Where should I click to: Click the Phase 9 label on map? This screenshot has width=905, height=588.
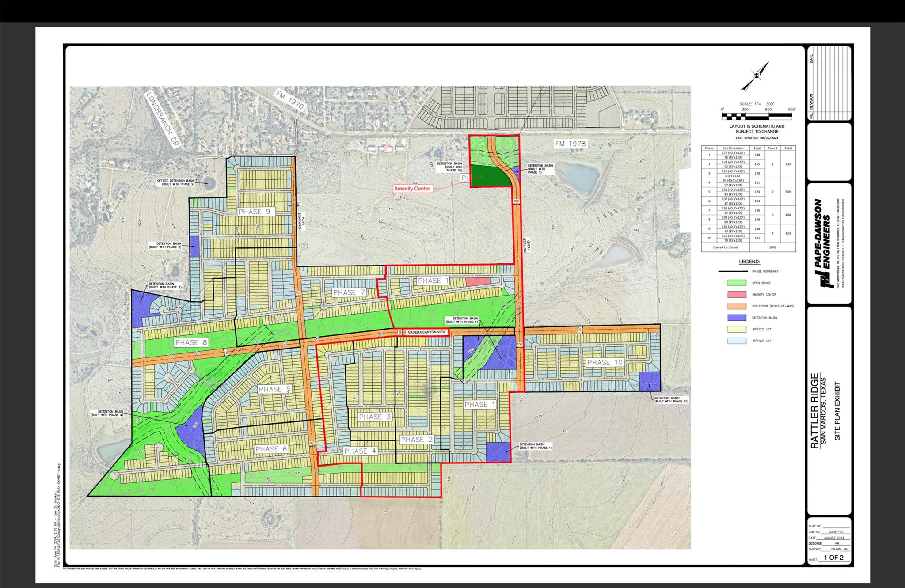pyautogui.click(x=254, y=212)
